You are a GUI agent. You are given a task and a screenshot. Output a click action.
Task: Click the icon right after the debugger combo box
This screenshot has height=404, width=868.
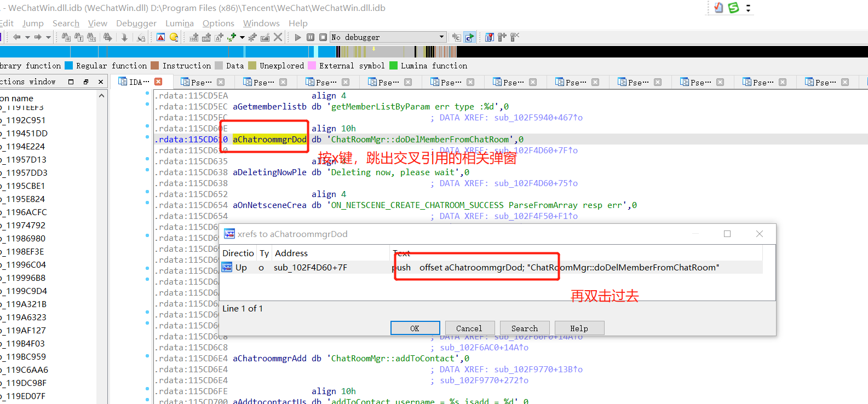coord(456,37)
